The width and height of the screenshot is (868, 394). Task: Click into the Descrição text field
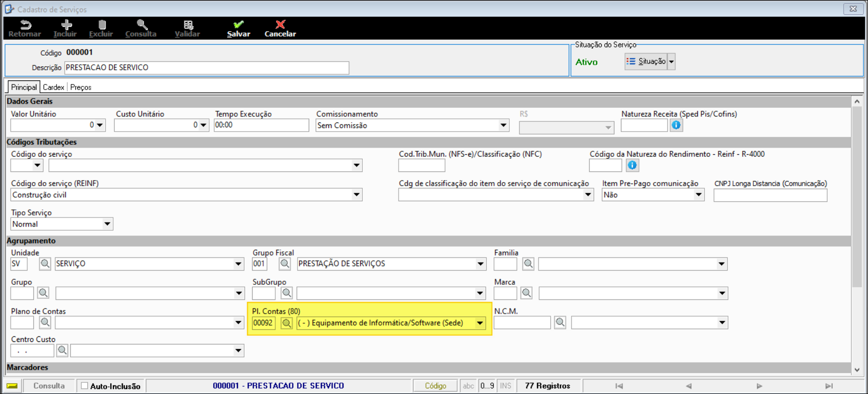pos(206,68)
